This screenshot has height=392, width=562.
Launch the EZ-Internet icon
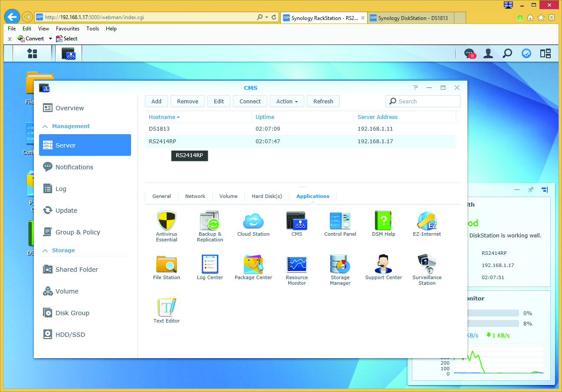pyautogui.click(x=427, y=221)
